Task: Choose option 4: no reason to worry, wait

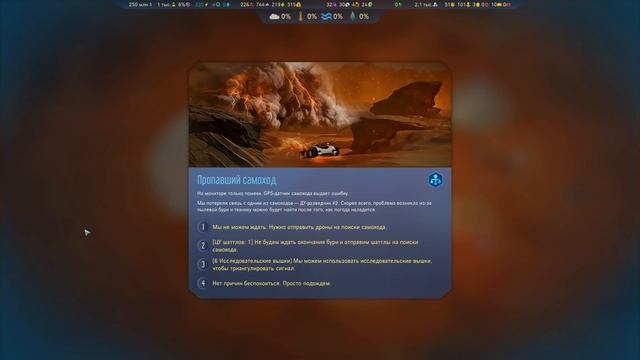Action: (x=271, y=283)
